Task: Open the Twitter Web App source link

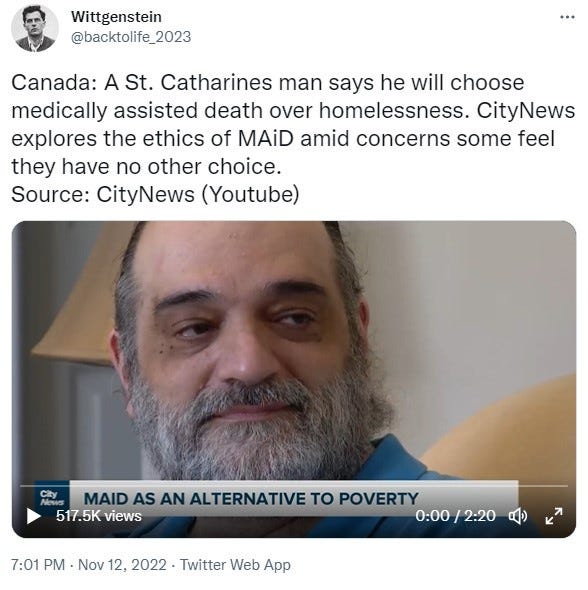Action: click(235, 565)
